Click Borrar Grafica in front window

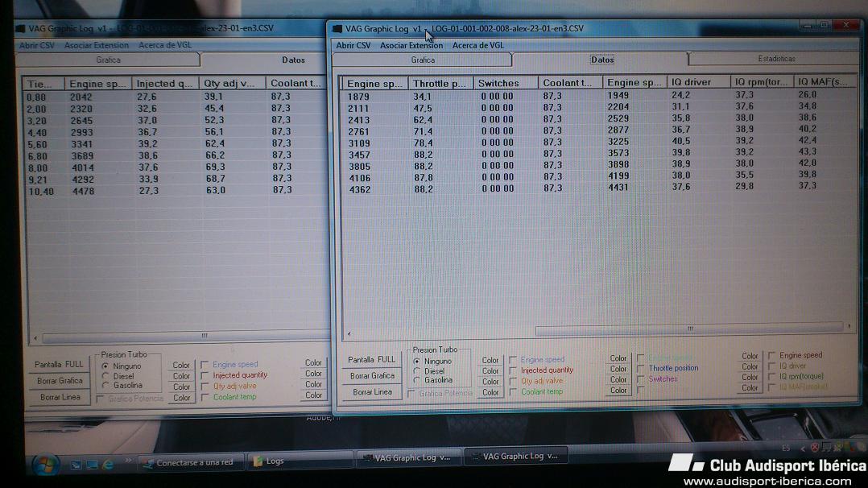(371, 375)
